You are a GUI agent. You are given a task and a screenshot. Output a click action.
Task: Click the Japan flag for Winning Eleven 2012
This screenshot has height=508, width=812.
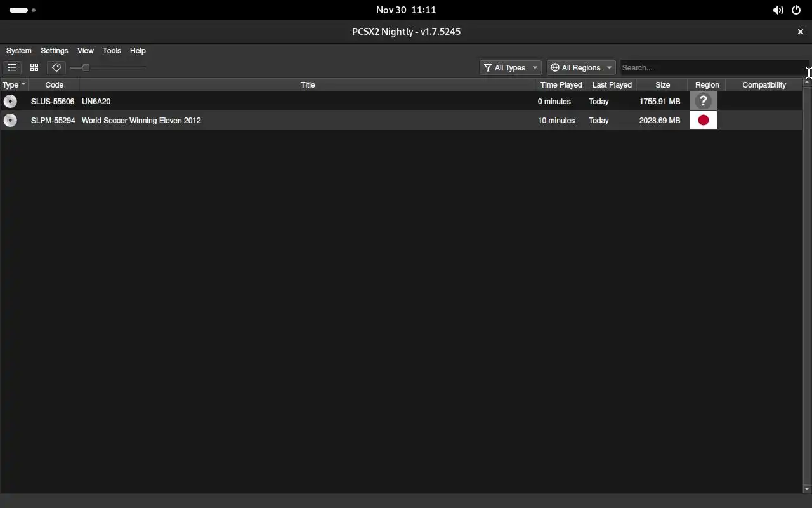click(703, 120)
